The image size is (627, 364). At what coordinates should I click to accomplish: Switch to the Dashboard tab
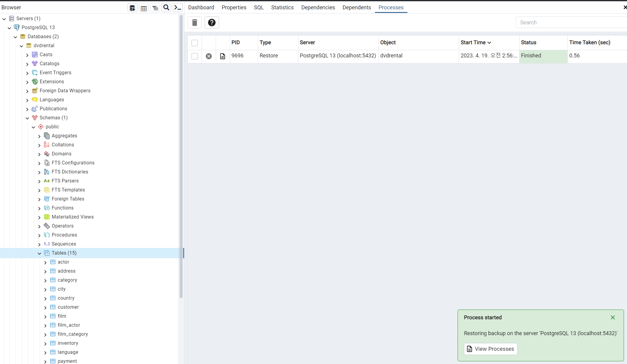[x=201, y=8]
